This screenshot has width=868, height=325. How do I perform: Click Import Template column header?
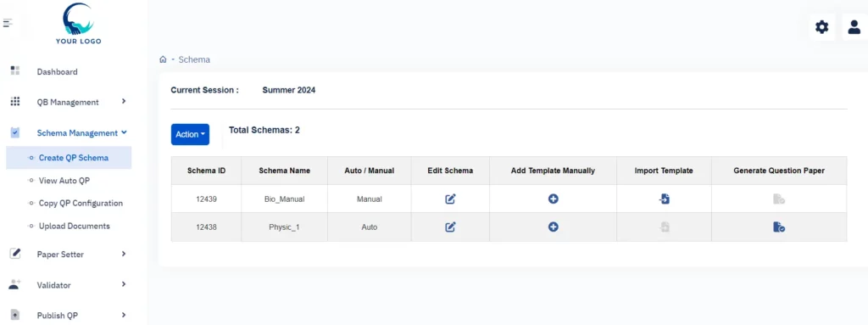click(664, 171)
